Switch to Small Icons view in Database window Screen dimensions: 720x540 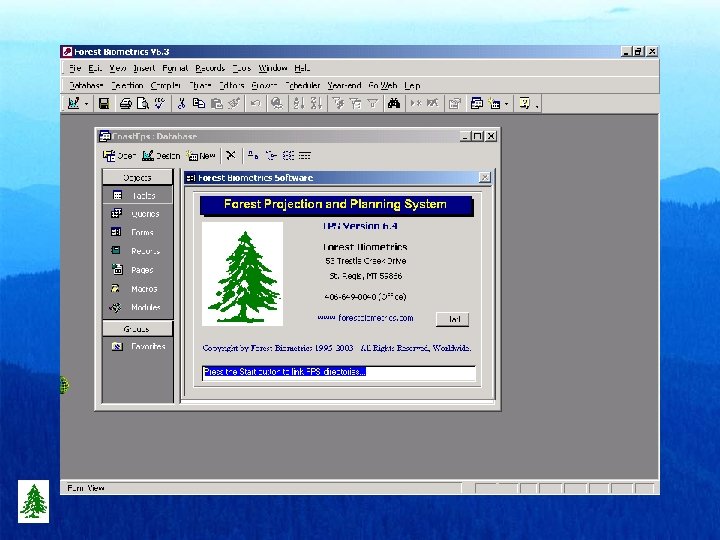pos(271,156)
